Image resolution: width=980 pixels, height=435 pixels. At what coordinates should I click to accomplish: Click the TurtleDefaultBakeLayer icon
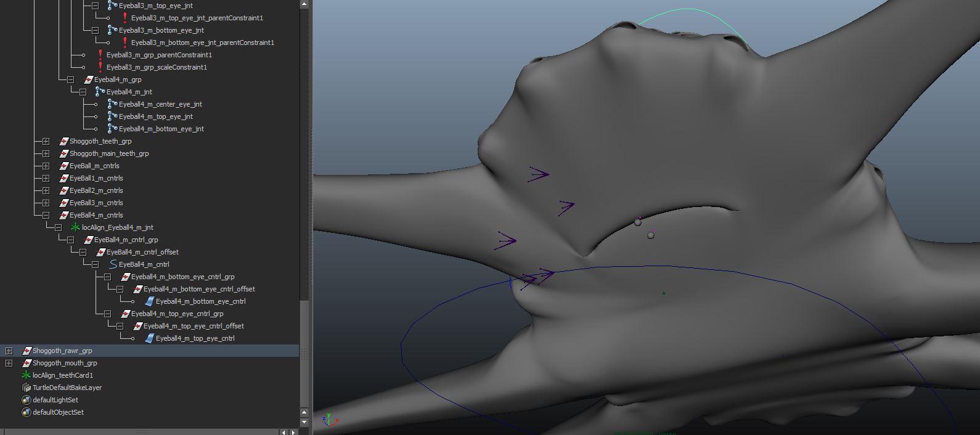(26, 388)
